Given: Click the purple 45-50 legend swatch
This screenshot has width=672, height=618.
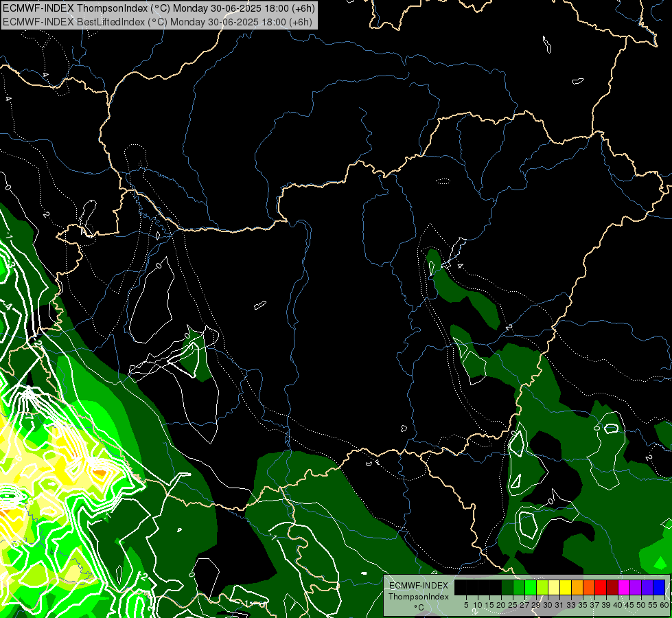Looking at the screenshot, I should click(636, 587).
